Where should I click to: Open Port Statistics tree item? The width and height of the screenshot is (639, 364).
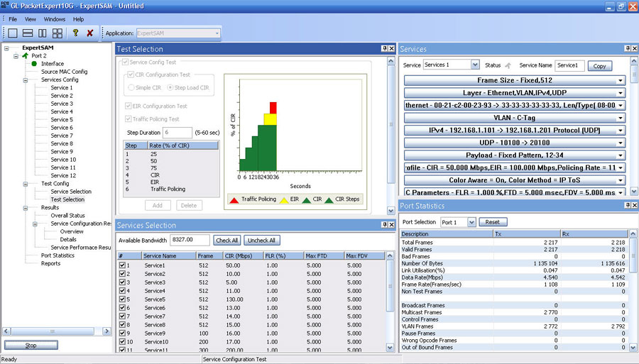tap(58, 255)
